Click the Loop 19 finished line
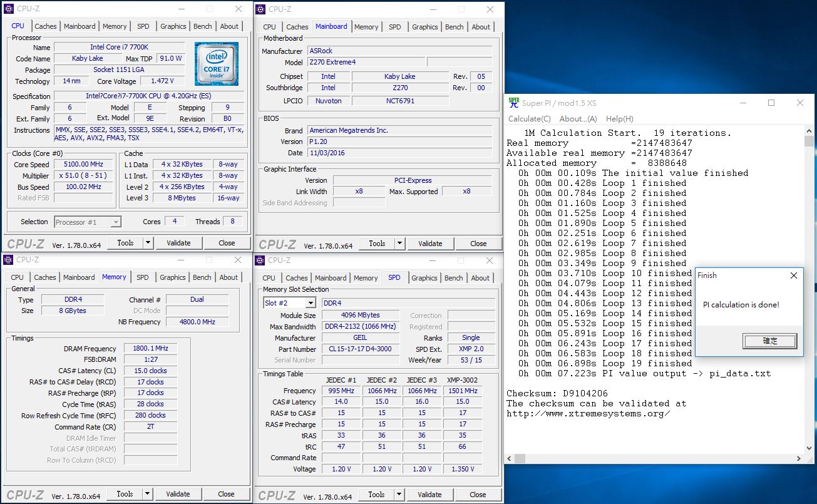817x504 pixels. coord(605,364)
